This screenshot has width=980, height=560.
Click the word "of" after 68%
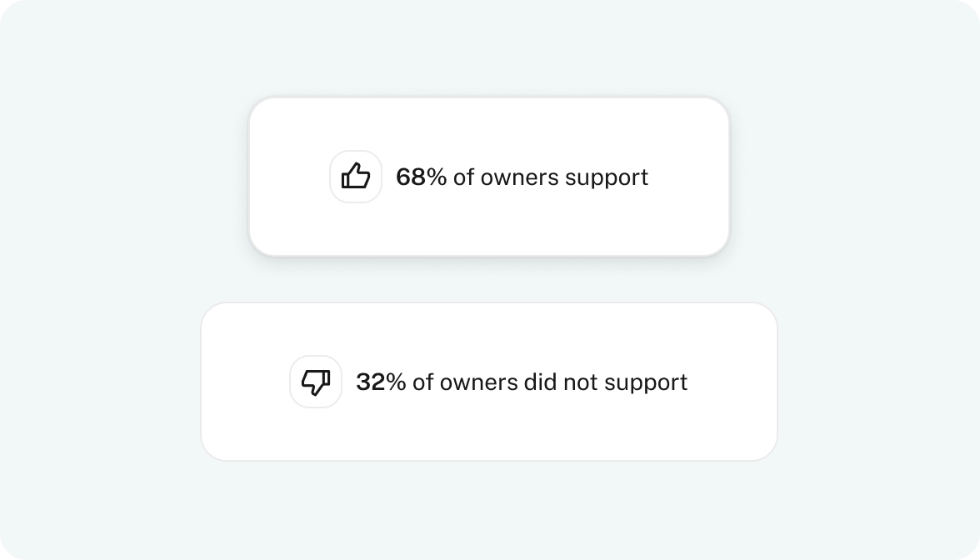(x=463, y=177)
